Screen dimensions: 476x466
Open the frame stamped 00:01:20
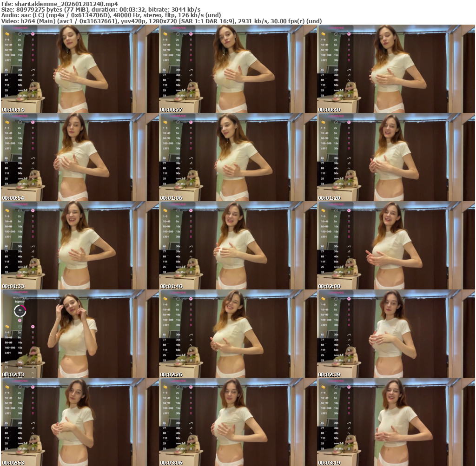396,157
